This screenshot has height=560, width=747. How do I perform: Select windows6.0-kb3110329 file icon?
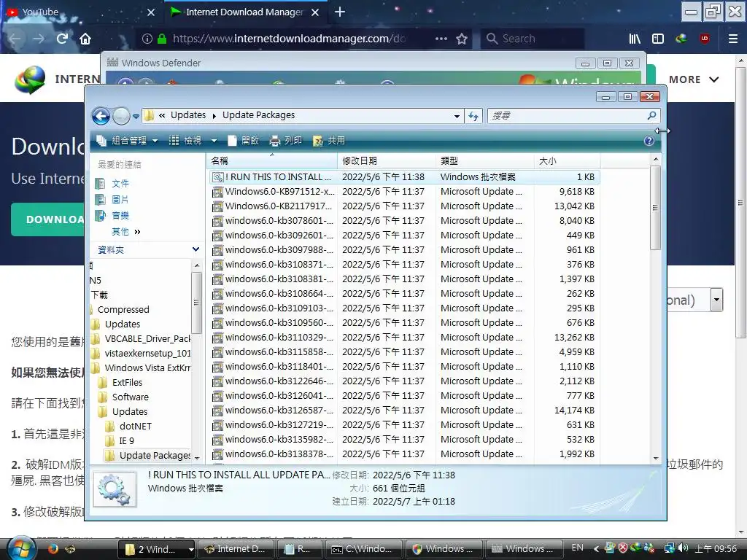click(x=217, y=338)
